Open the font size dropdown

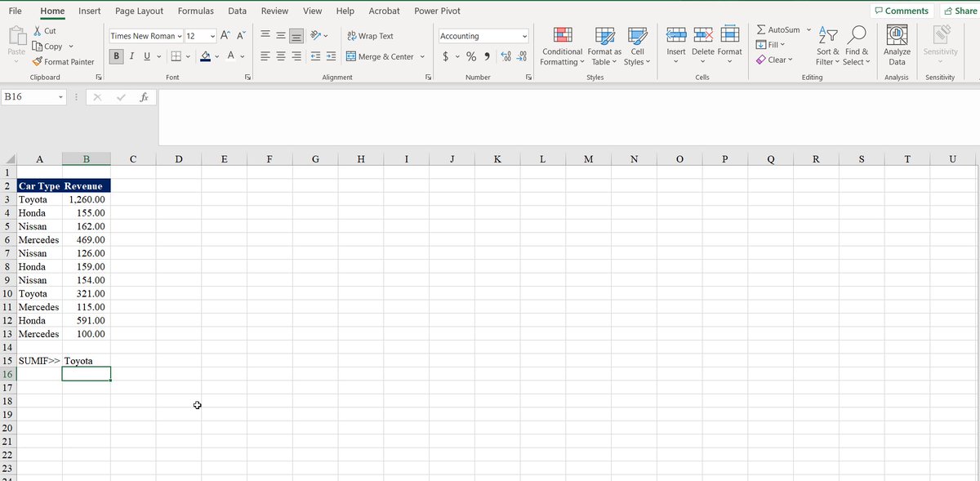213,36
